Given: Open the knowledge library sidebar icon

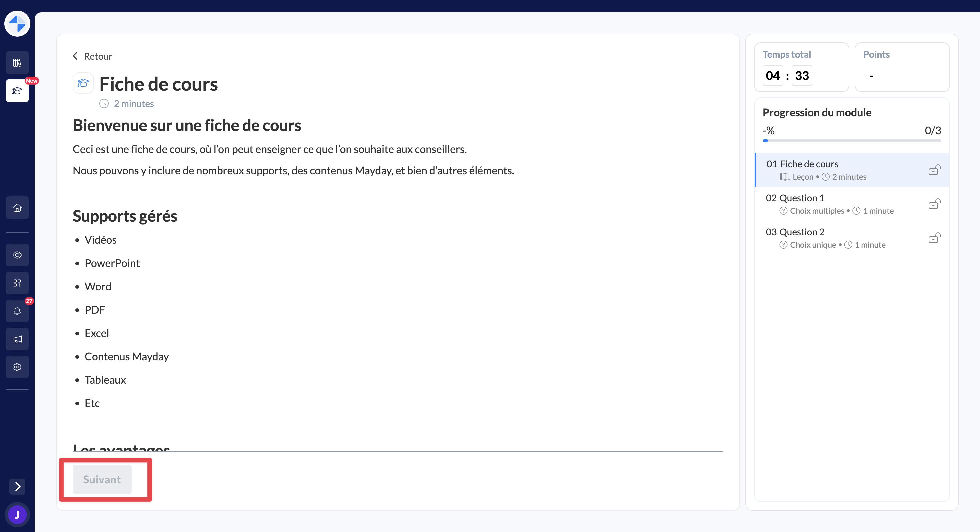Looking at the screenshot, I should coord(17,63).
